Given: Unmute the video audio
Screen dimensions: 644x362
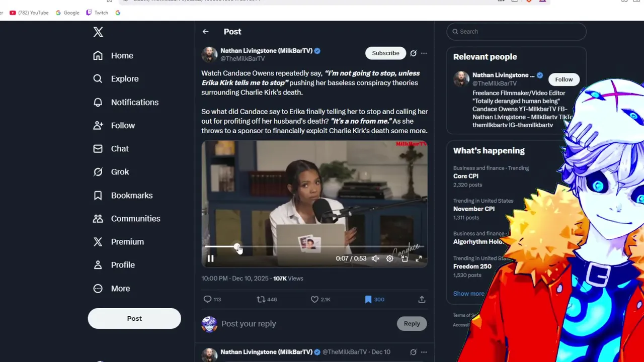Looking at the screenshot, I should (375, 258).
